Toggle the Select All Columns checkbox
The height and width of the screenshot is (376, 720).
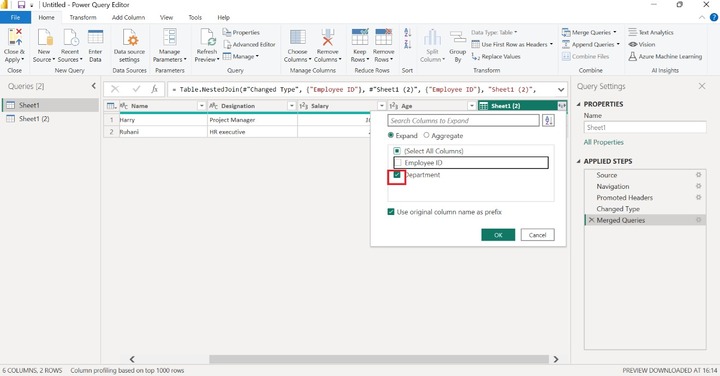click(397, 151)
